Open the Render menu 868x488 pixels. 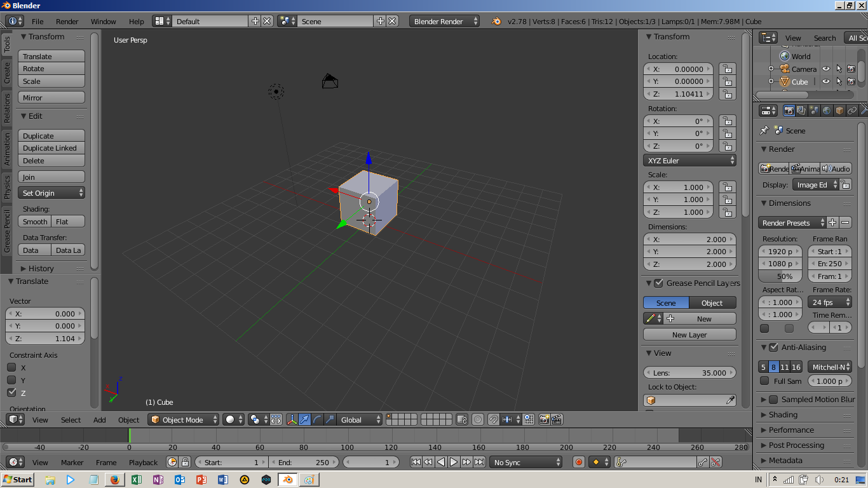(x=67, y=21)
